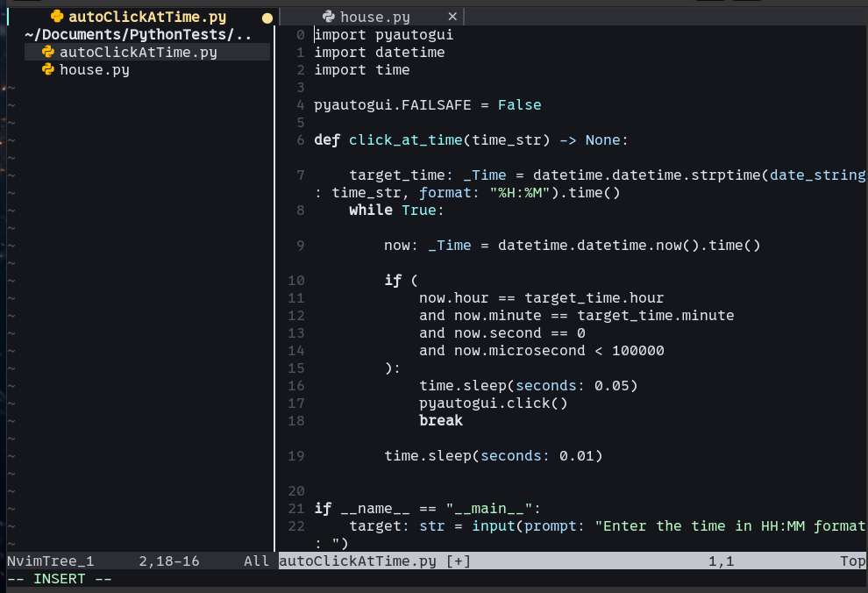Click autoClickAtTime.py [+] in the status line
This screenshot has height=593, width=868.
pos(374,561)
